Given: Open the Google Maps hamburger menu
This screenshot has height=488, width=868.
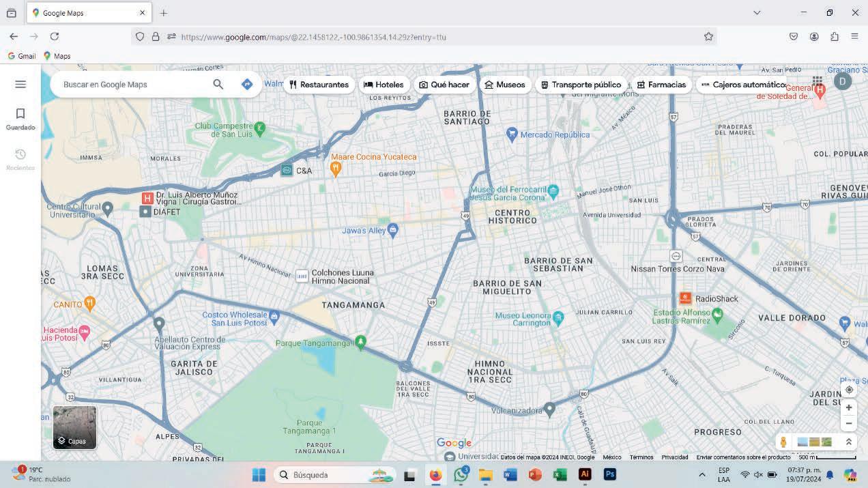Looking at the screenshot, I should (20, 84).
